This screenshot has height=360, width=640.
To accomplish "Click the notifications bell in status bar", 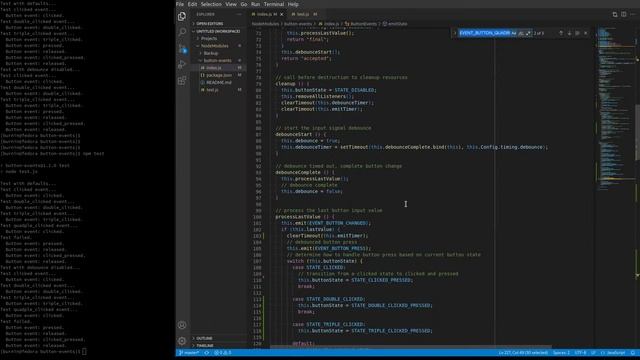I will (x=633, y=353).
